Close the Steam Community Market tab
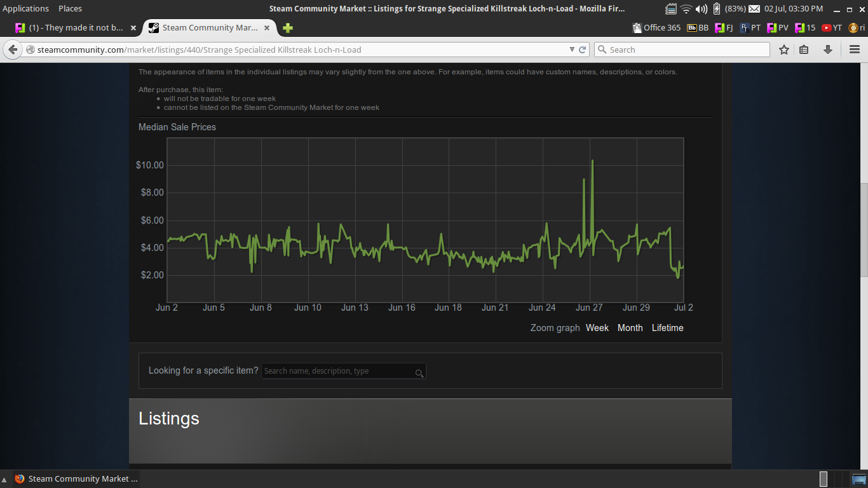This screenshot has height=488, width=868. (x=267, y=28)
